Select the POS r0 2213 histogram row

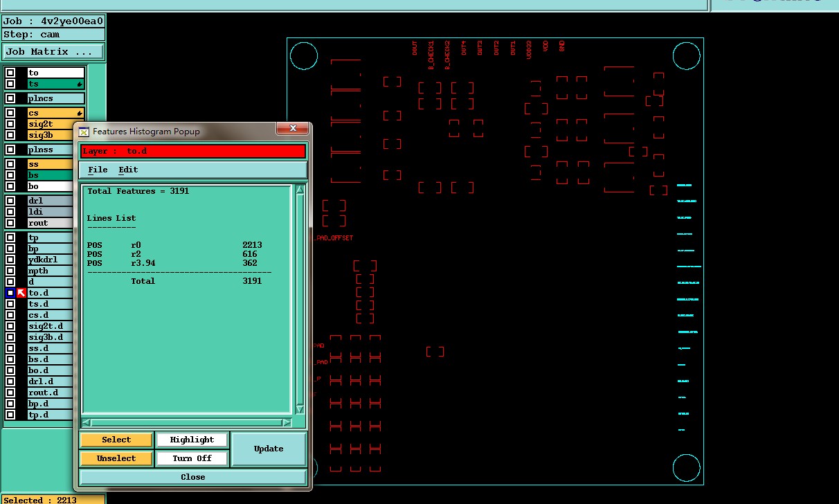(x=174, y=245)
